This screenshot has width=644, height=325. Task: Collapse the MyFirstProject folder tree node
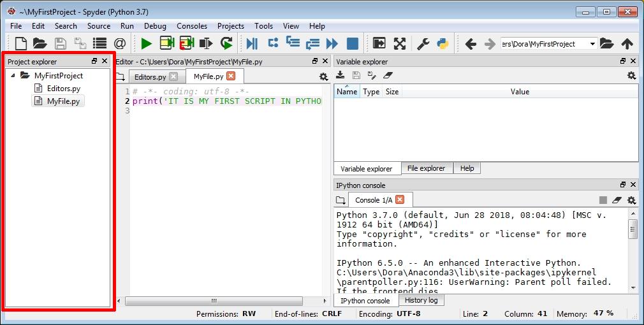(13, 75)
